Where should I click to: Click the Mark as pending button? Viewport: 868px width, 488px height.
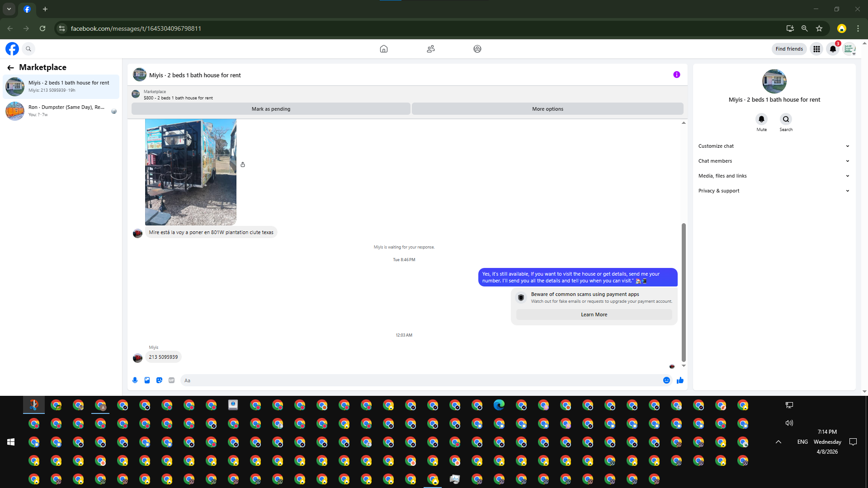coord(271,109)
